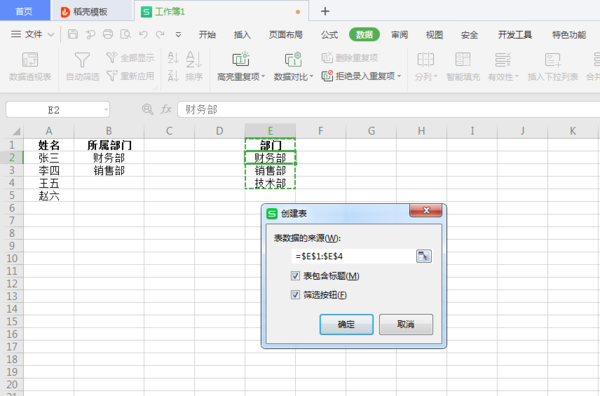This screenshot has width=600, height=396.
Task: Switch to the 开发工具 ribbon tab
Action: click(515, 35)
